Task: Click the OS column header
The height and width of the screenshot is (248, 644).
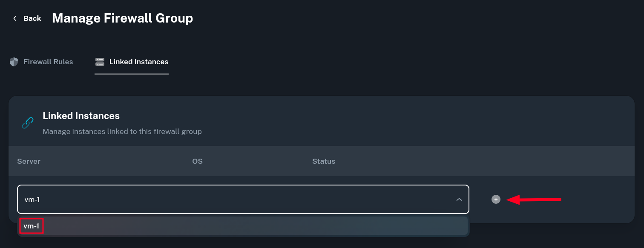Action: click(x=197, y=162)
